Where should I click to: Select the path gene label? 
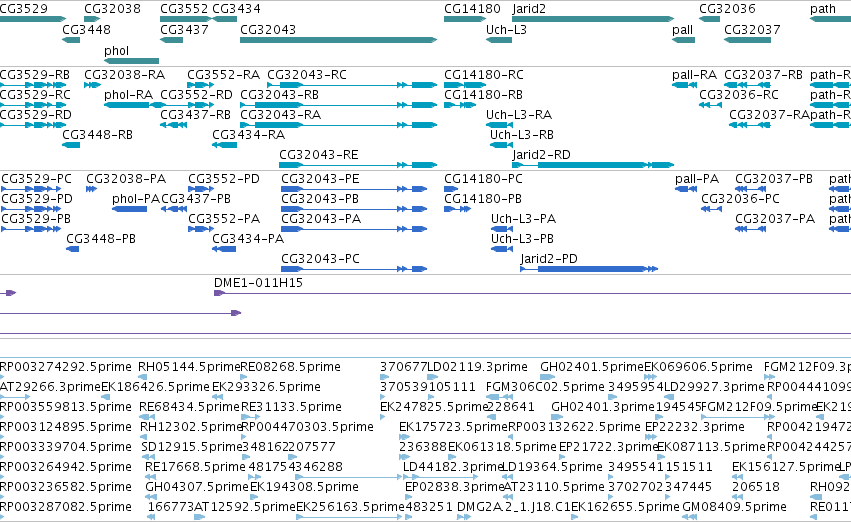(x=823, y=9)
